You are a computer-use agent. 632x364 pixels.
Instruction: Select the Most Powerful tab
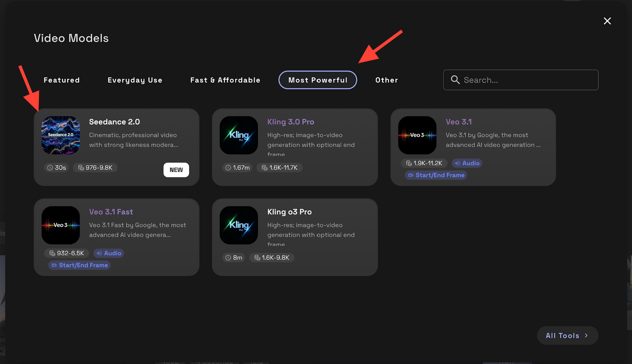[318, 80]
